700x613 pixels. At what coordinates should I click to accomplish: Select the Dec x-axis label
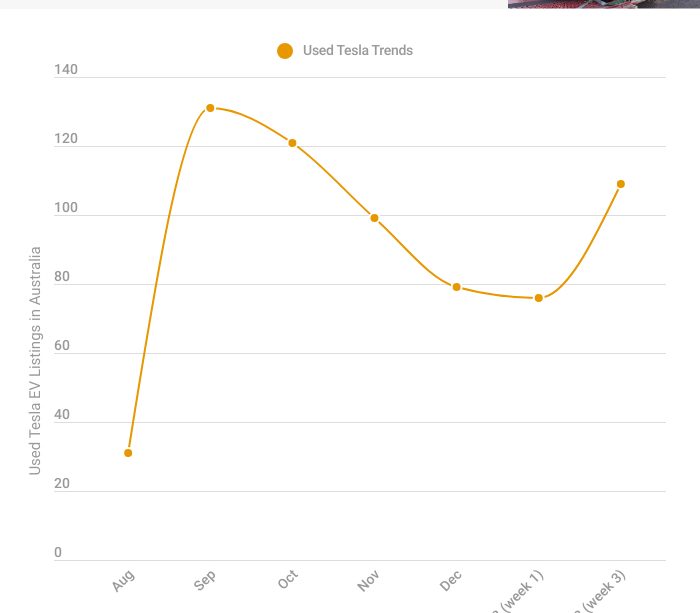coord(451,580)
